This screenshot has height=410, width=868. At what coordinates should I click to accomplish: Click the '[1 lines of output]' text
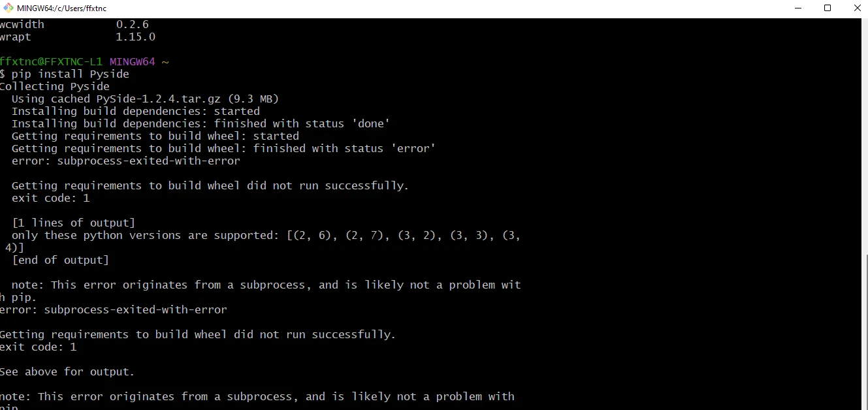(73, 223)
